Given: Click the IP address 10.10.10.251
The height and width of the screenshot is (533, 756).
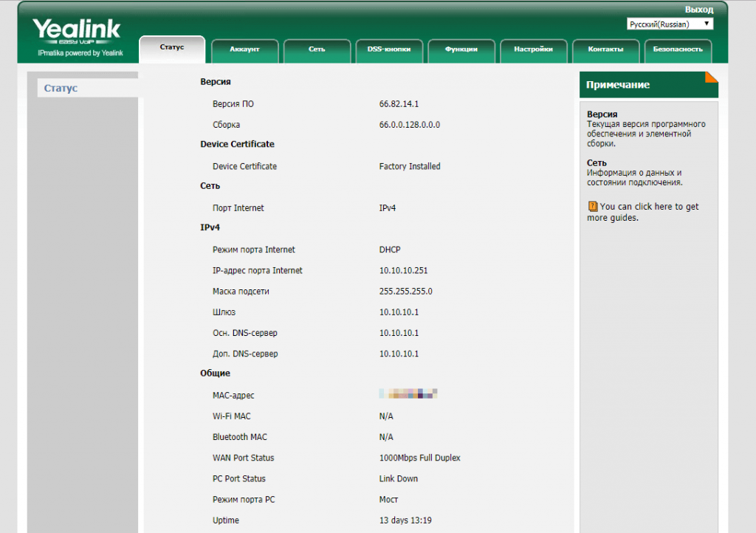Looking at the screenshot, I should [403, 270].
